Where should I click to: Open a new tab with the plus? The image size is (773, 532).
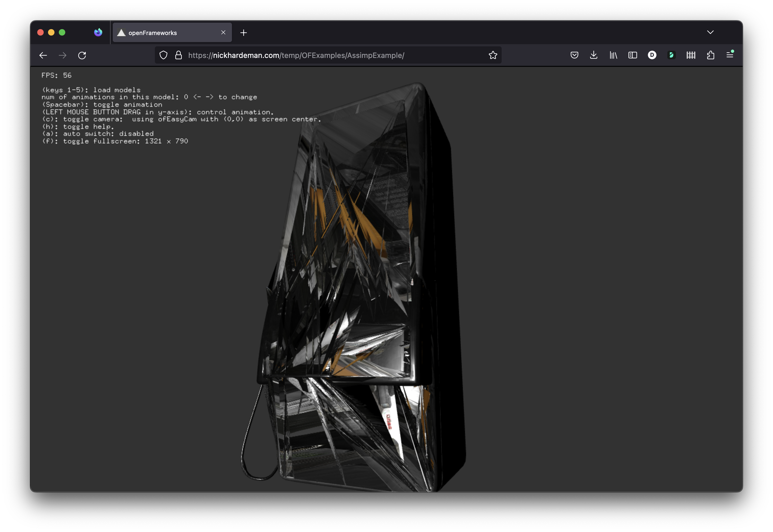point(244,32)
